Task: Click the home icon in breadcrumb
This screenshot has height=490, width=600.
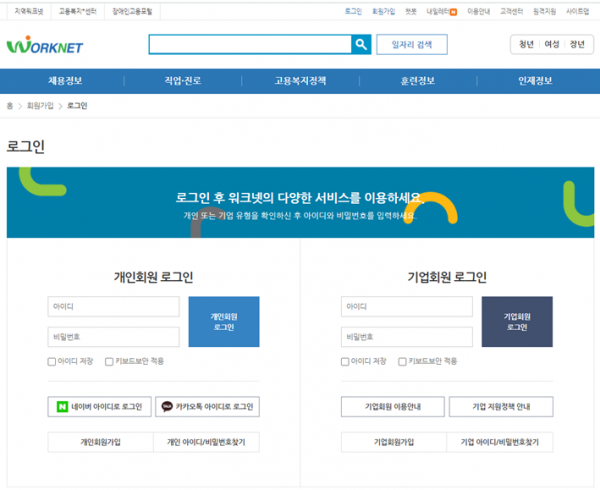Action: (10, 105)
